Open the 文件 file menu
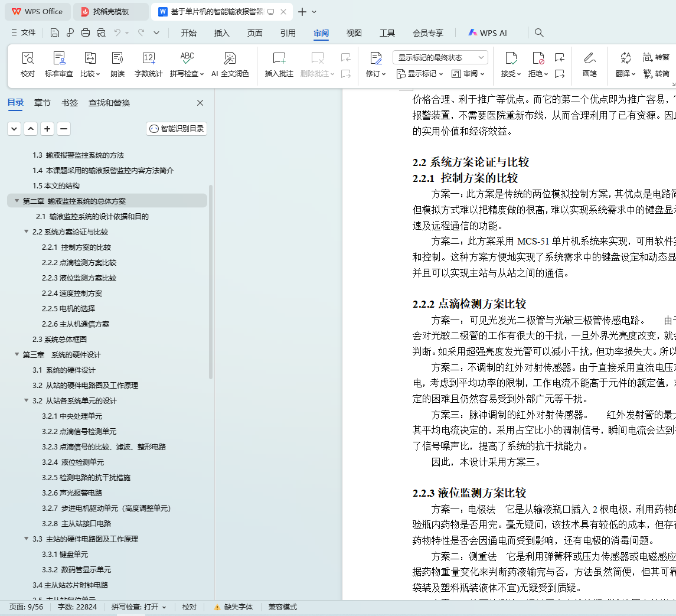Screen dimensions: 676x616 pos(24,33)
